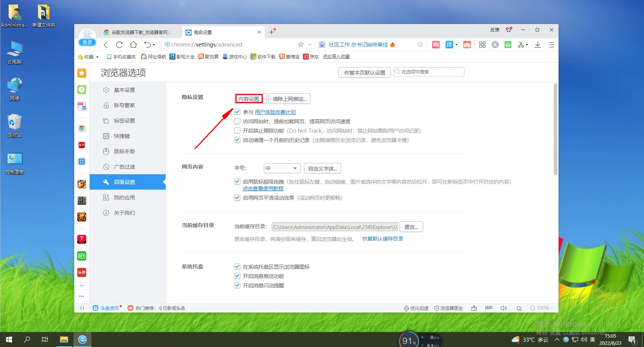Click the scissors screenshot tool
The image size is (644, 347).
(521, 45)
